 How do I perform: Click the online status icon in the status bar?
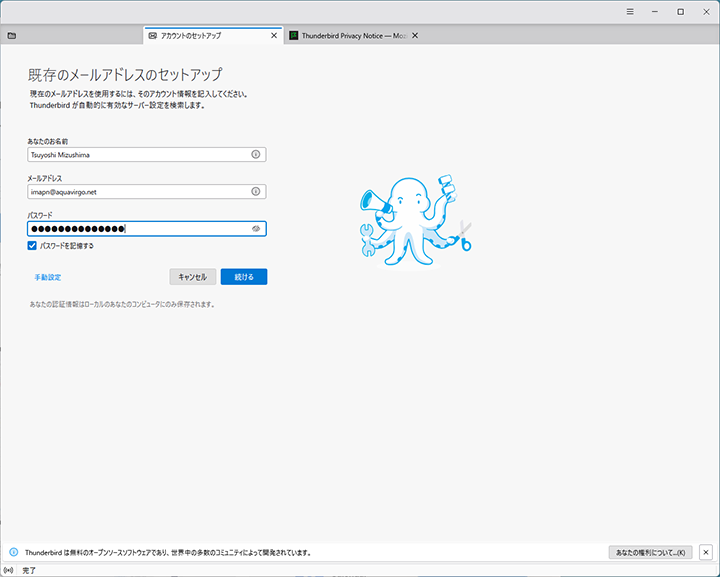[x=9, y=570]
